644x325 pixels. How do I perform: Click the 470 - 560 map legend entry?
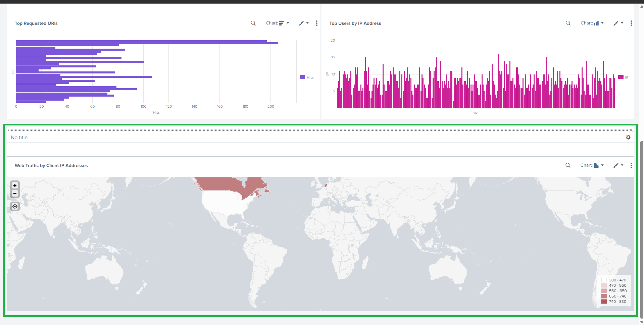(614, 285)
